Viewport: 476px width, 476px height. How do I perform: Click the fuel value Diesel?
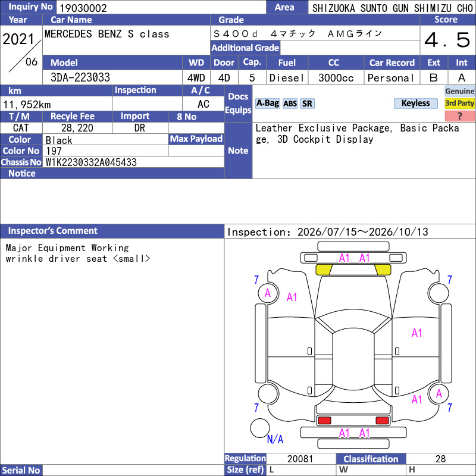[x=287, y=78]
